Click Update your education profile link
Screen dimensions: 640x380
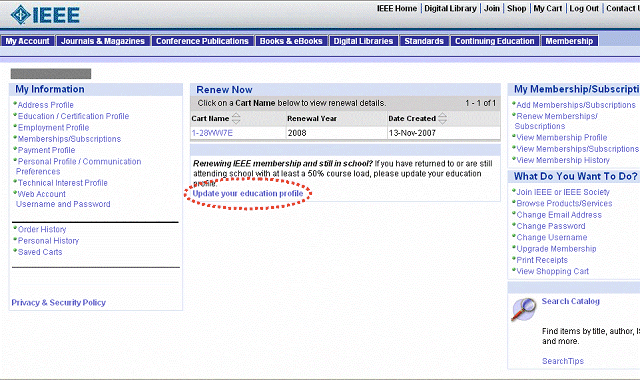(248, 193)
